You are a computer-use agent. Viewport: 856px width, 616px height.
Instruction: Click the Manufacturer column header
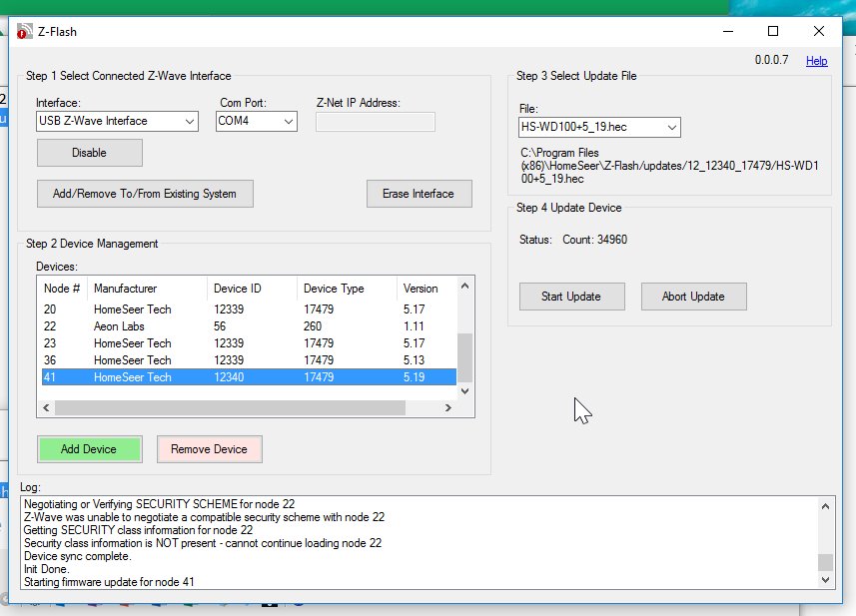click(x=147, y=289)
